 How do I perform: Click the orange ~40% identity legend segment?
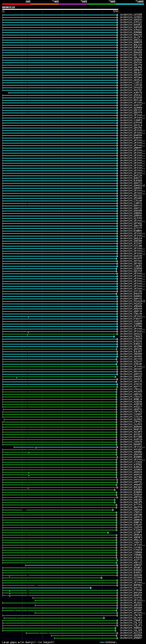coord(45,4)
